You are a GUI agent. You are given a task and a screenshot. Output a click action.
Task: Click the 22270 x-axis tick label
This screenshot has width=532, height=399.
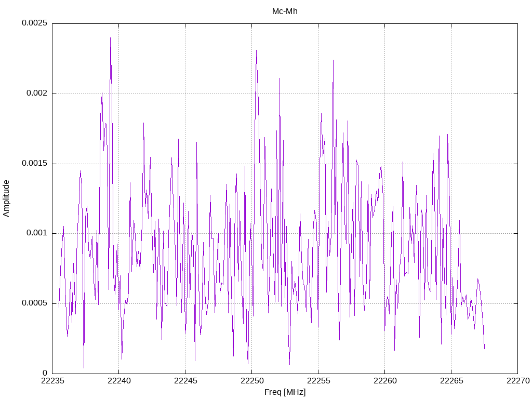pos(517,381)
